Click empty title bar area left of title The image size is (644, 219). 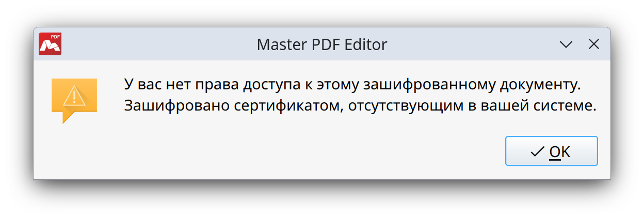pyautogui.click(x=155, y=45)
